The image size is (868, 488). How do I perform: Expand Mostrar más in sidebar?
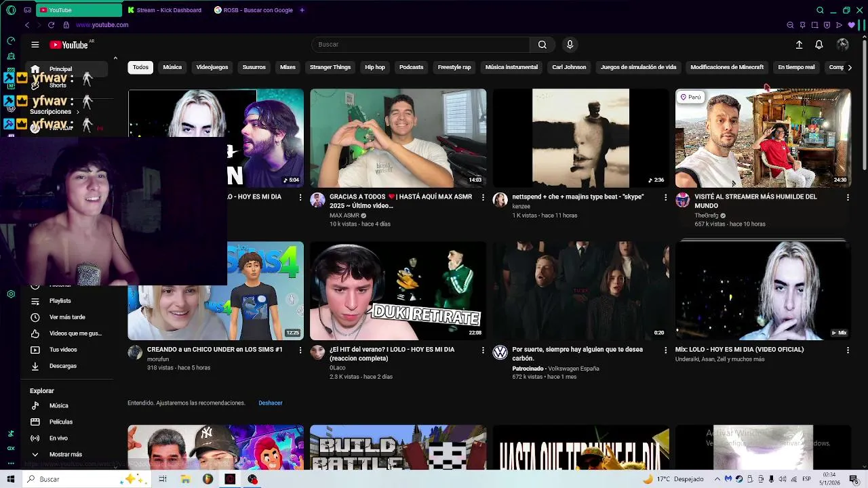[66, 454]
